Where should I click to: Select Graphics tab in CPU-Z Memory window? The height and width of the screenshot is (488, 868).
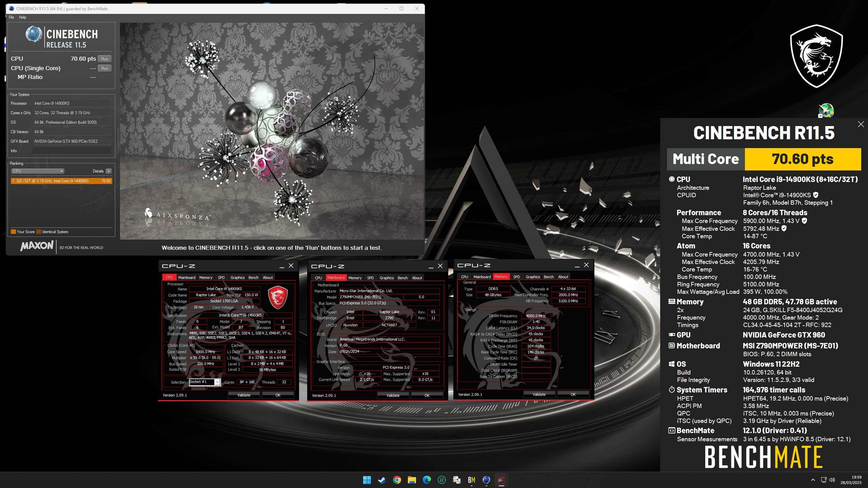coord(533,277)
